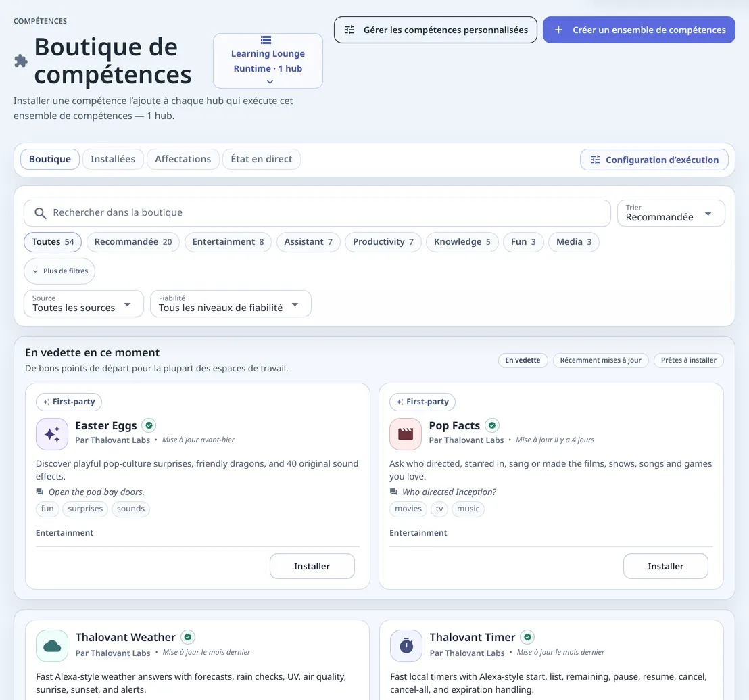The width and height of the screenshot is (749, 700).
Task: Open the Fiabilité level dropdown
Action: click(x=231, y=304)
